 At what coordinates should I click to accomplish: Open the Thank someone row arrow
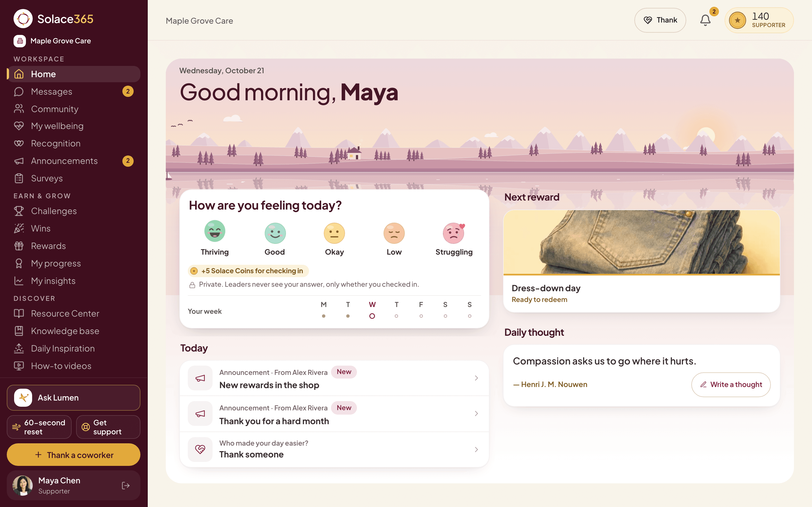click(476, 450)
